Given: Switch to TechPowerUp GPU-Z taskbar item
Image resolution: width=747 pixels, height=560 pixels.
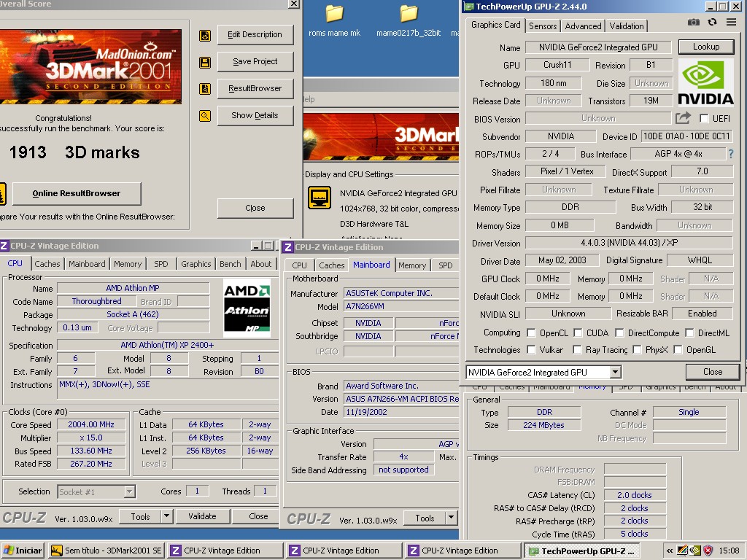Looking at the screenshot, I should (581, 551).
